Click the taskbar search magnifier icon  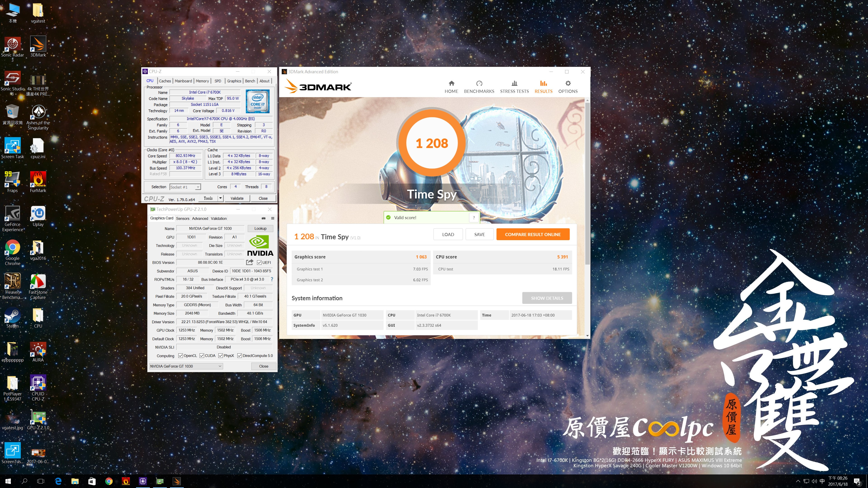click(x=24, y=481)
